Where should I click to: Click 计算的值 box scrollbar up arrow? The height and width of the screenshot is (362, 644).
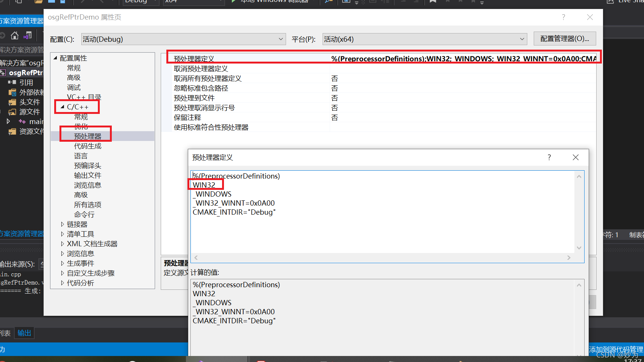pos(579,285)
